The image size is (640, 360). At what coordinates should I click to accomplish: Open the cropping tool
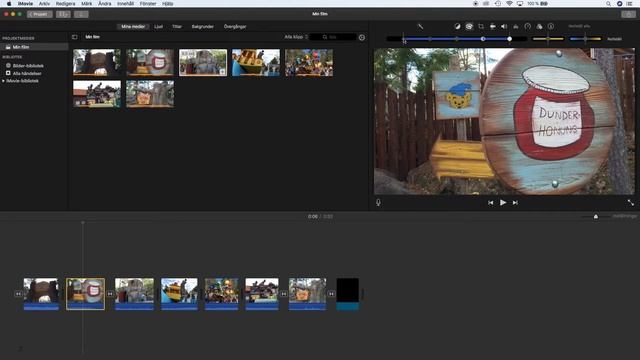tap(481, 27)
